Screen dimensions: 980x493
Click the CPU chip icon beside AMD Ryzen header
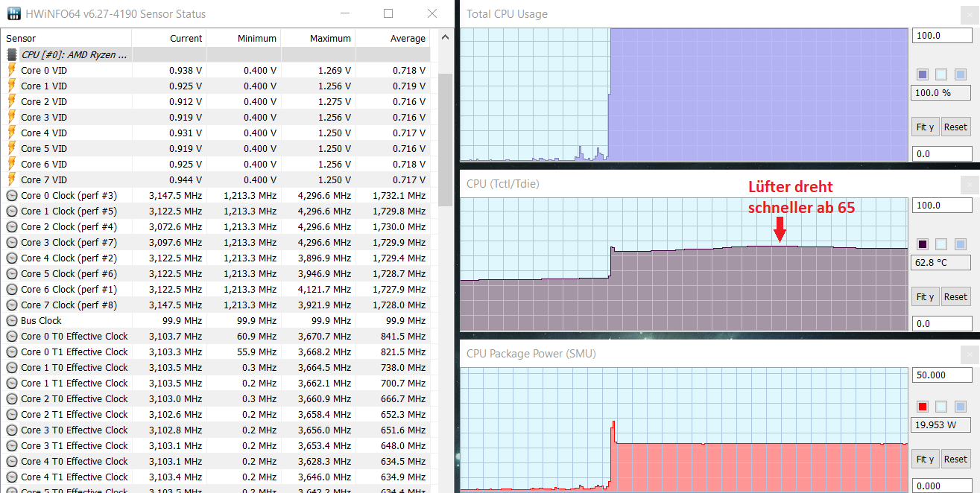coord(12,54)
